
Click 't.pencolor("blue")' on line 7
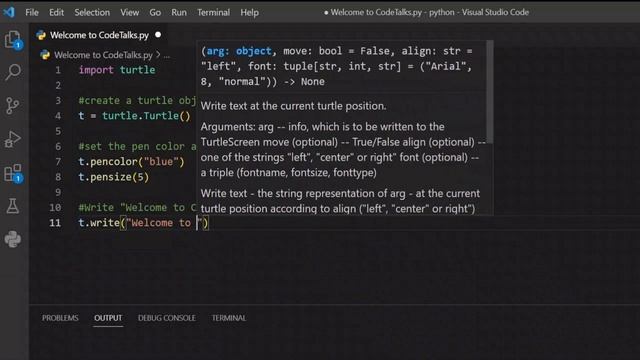pyautogui.click(x=131, y=162)
